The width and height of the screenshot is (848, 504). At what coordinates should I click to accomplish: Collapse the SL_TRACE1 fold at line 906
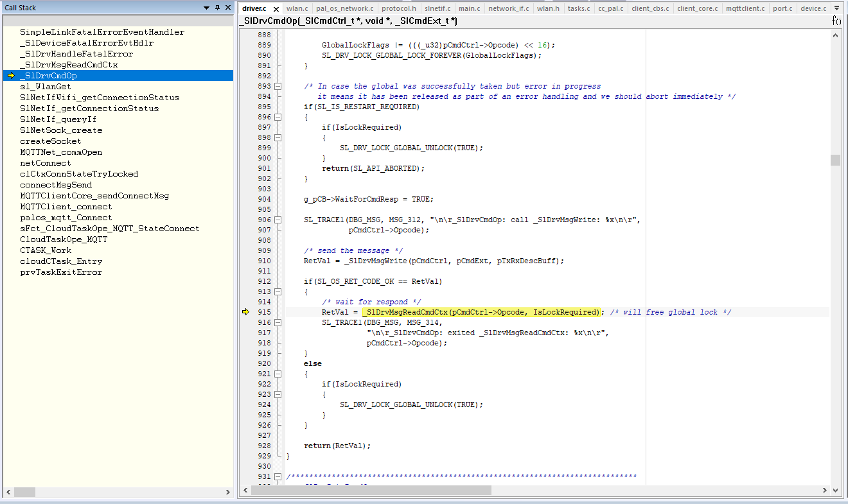(x=278, y=220)
